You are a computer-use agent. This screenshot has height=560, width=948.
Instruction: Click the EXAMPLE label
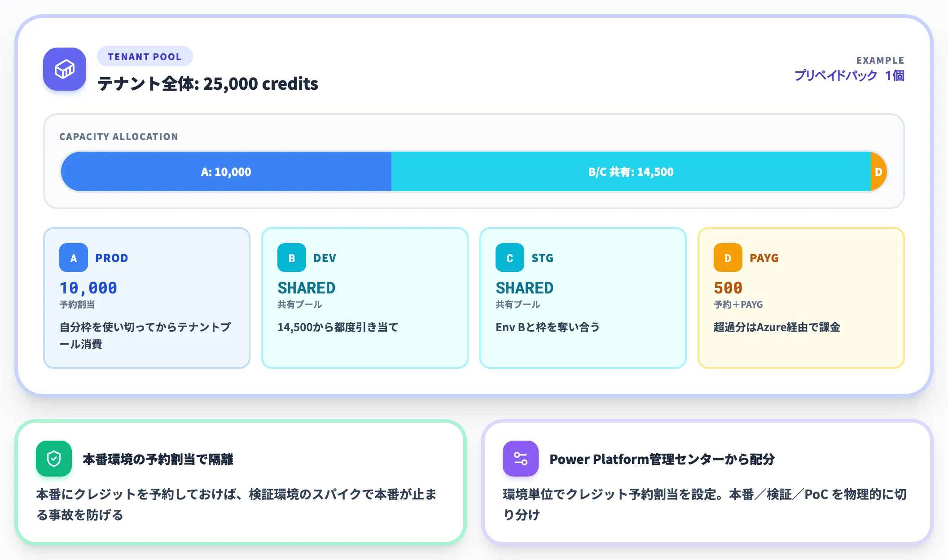[x=880, y=60]
